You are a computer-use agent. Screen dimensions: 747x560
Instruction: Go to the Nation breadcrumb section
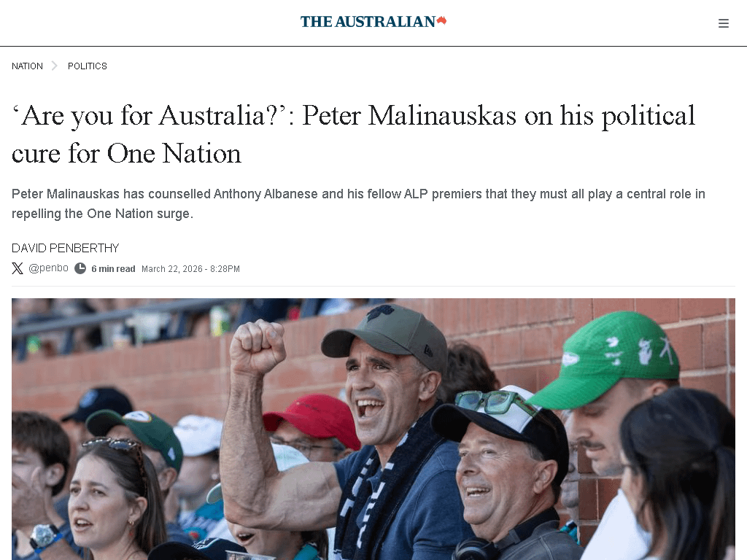27,66
